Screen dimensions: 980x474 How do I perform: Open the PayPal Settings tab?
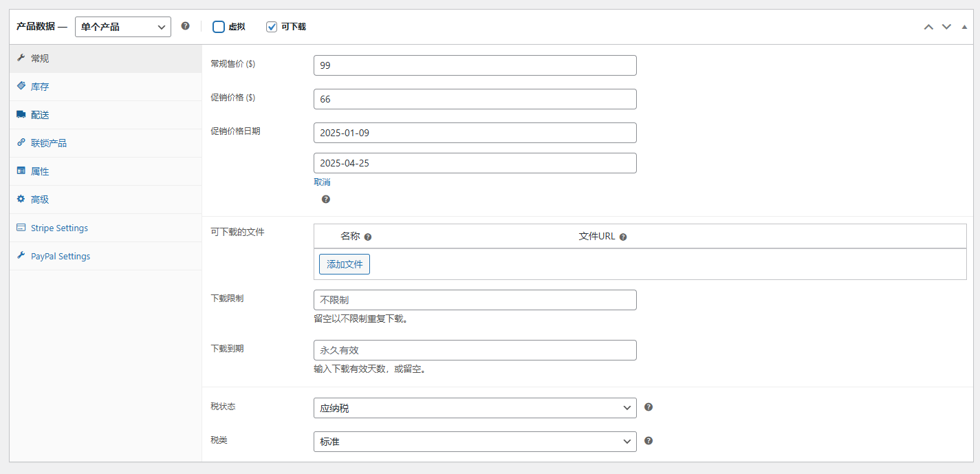pyautogui.click(x=105, y=256)
